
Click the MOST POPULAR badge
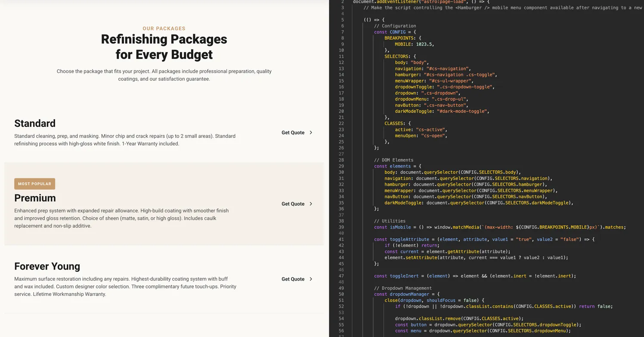click(x=34, y=184)
